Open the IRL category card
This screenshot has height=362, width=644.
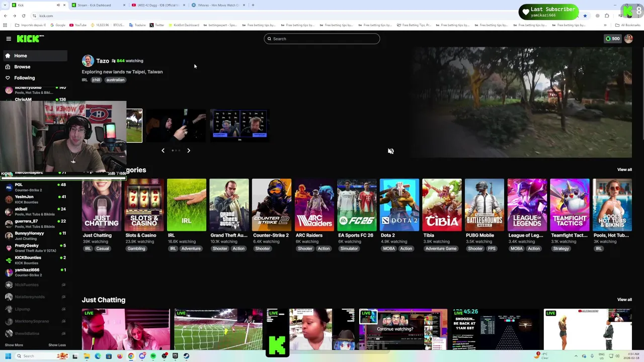(187, 205)
